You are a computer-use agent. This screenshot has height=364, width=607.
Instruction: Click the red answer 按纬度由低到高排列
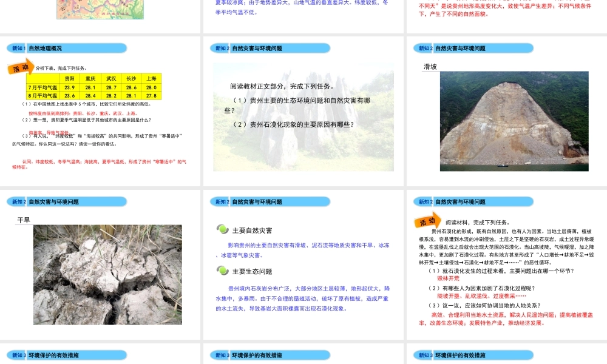click(x=83, y=113)
